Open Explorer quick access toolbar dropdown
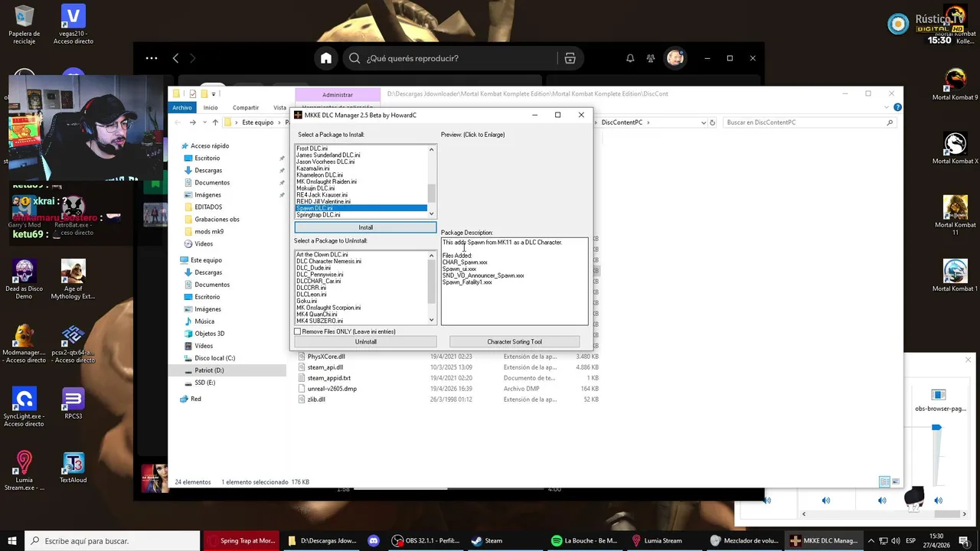Image resolution: width=980 pixels, height=551 pixels. click(214, 94)
